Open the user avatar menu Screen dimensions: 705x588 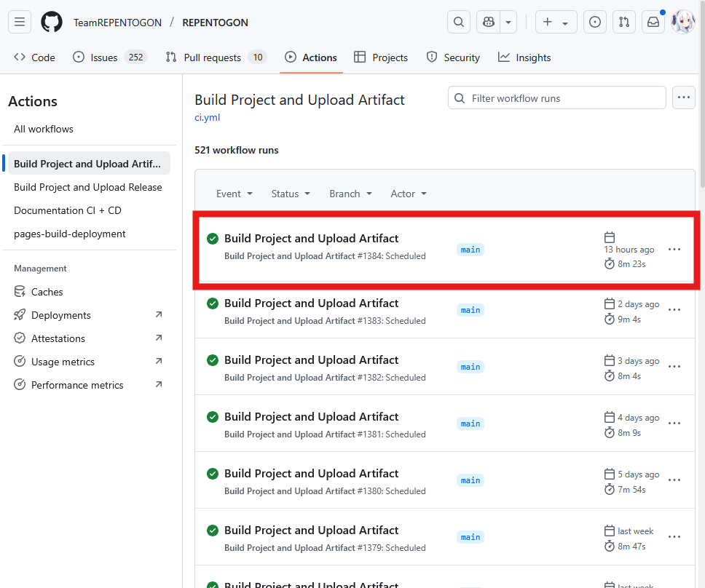coord(682,22)
